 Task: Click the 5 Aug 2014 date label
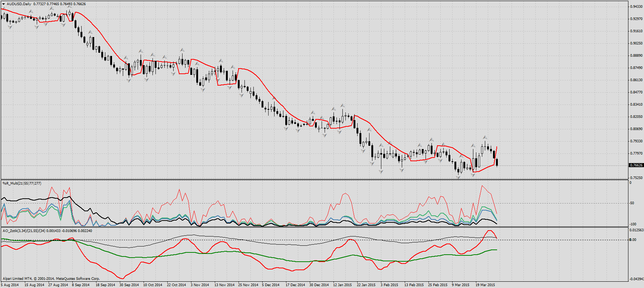pos(10,285)
